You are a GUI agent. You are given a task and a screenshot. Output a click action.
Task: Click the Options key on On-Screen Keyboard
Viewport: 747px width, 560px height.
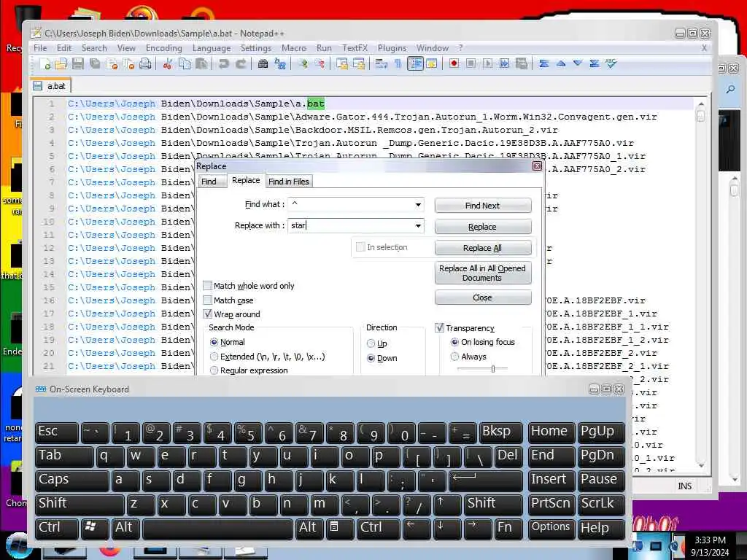pos(551,529)
